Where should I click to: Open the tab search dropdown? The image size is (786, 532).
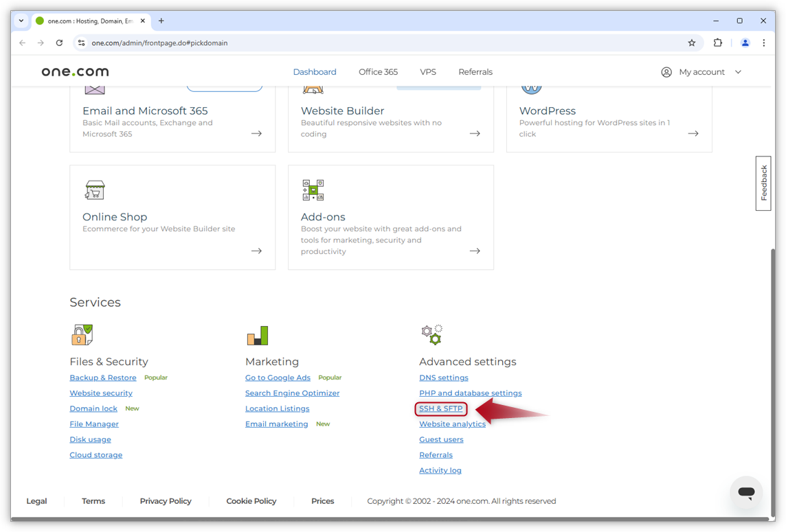pos(21,21)
